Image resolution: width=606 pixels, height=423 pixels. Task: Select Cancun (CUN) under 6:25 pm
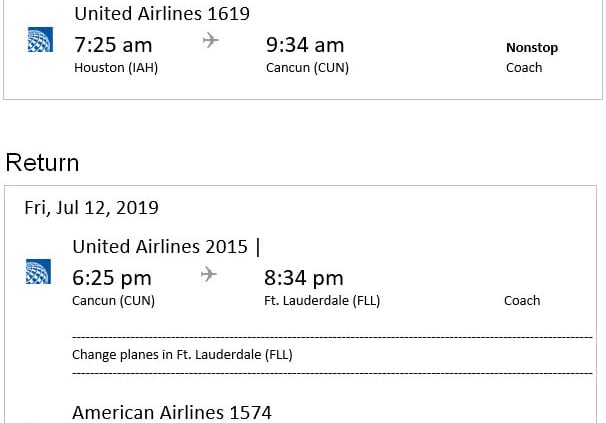click(113, 300)
